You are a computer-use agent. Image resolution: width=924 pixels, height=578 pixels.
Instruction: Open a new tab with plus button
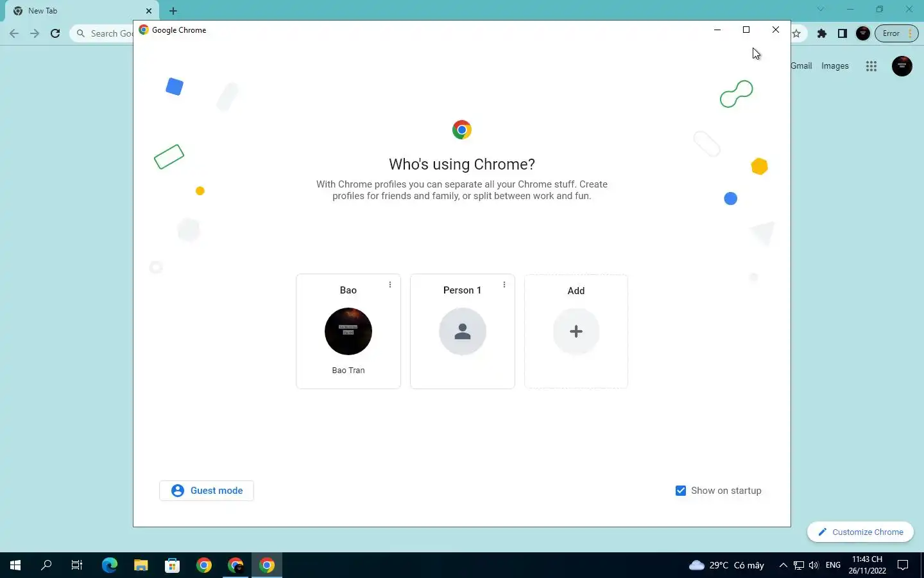(x=173, y=11)
